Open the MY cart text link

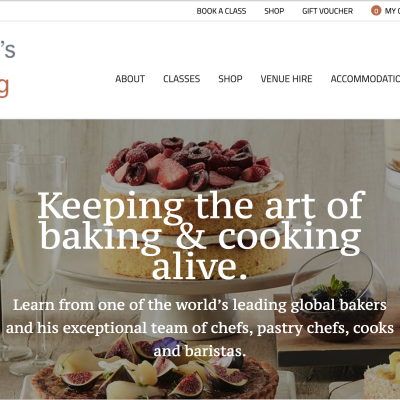click(392, 11)
